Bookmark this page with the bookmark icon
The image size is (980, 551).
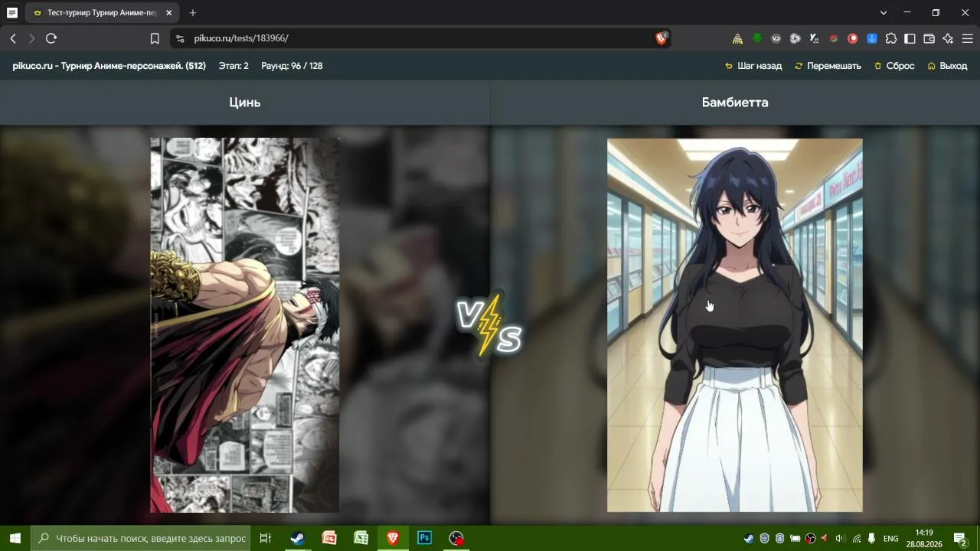click(x=155, y=38)
